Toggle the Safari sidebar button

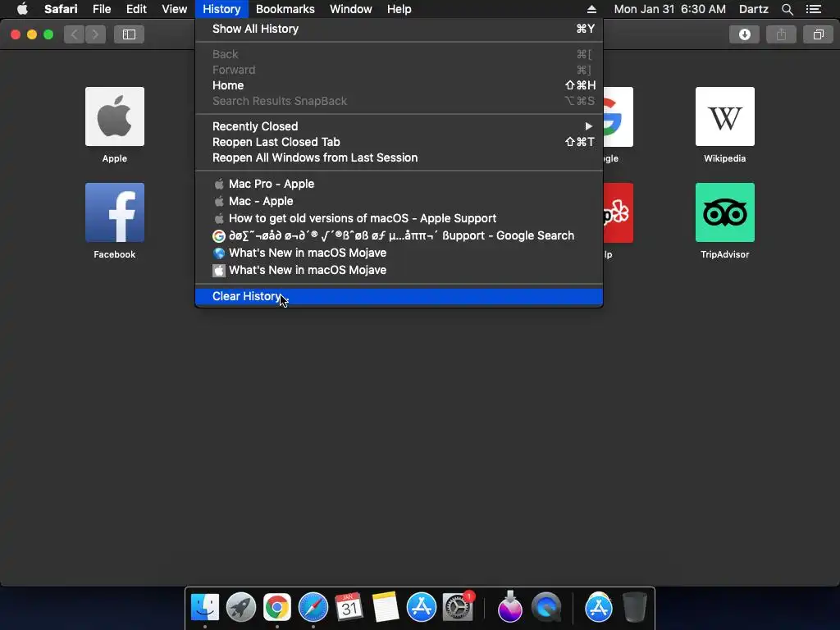(x=129, y=34)
